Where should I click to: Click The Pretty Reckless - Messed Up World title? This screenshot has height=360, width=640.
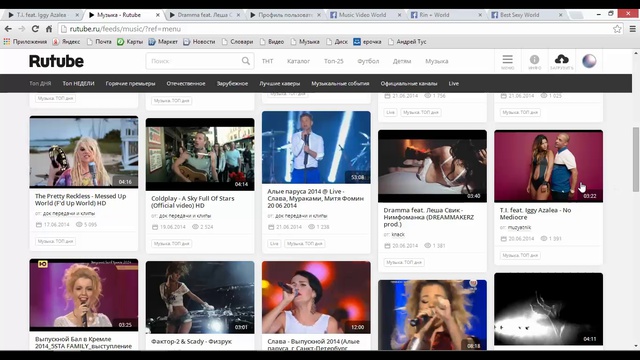point(80,200)
